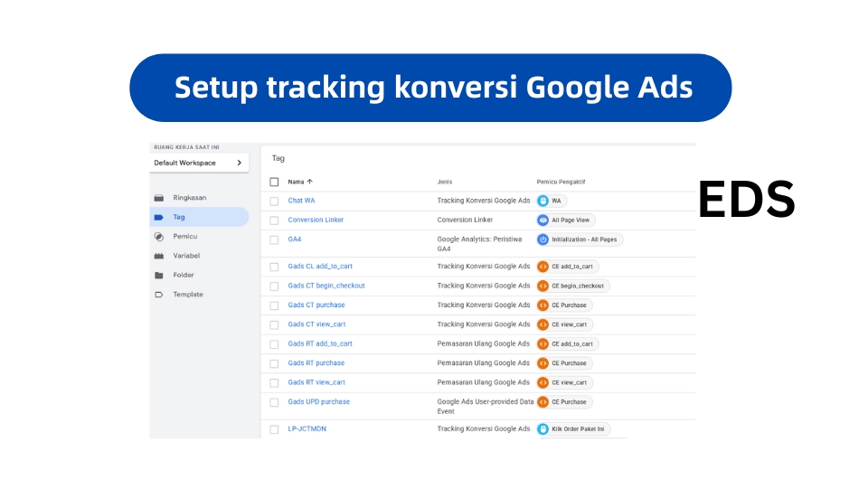Click the Ringkasan briefcase icon

click(x=159, y=198)
